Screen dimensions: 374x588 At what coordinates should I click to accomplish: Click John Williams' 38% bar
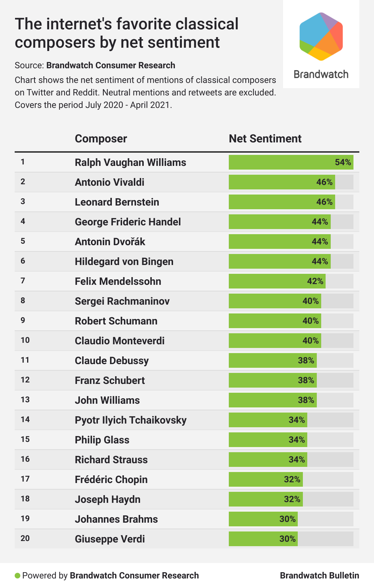point(272,400)
